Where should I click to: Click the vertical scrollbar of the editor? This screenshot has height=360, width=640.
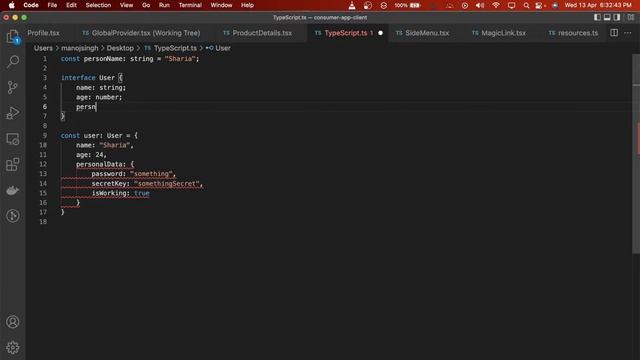[x=636, y=153]
